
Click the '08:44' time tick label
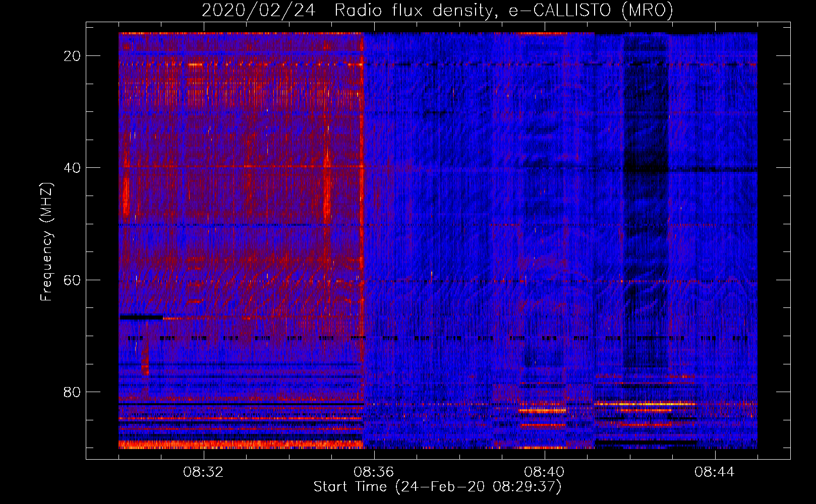click(x=715, y=472)
